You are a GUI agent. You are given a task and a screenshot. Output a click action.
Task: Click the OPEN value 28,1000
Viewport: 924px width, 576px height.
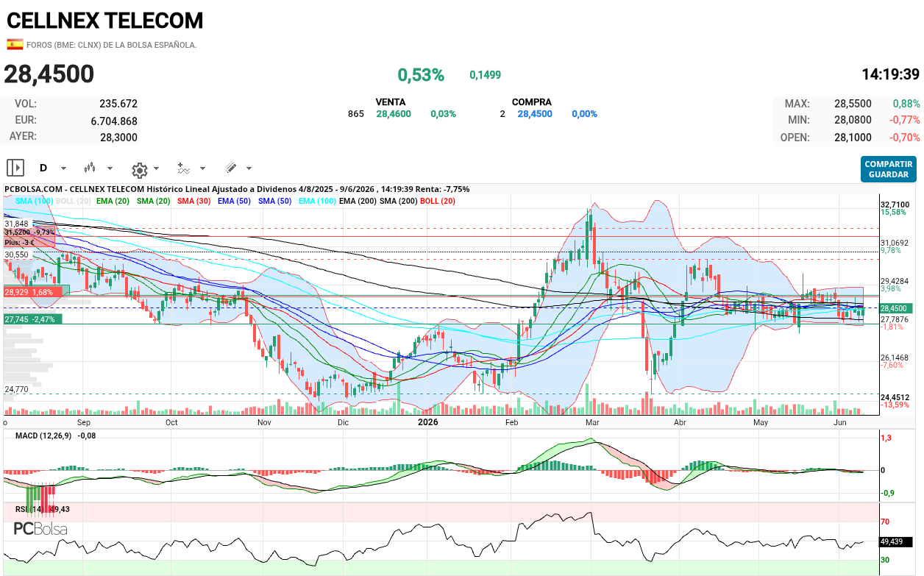pyautogui.click(x=853, y=138)
